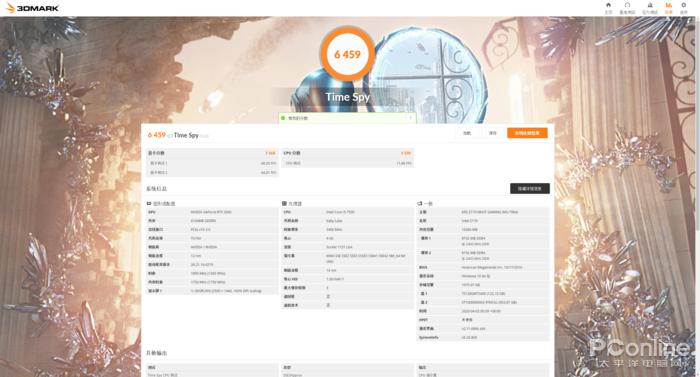Viewport: 700px width, 377px height.
Task: Open the Options gear icon
Action: (683, 5)
